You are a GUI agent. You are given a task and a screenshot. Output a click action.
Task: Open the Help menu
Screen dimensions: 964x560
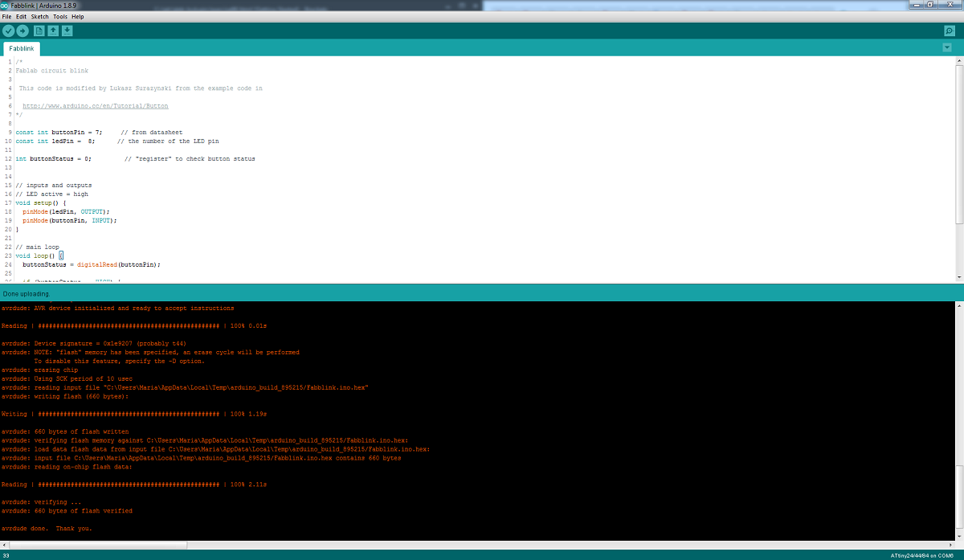[77, 16]
